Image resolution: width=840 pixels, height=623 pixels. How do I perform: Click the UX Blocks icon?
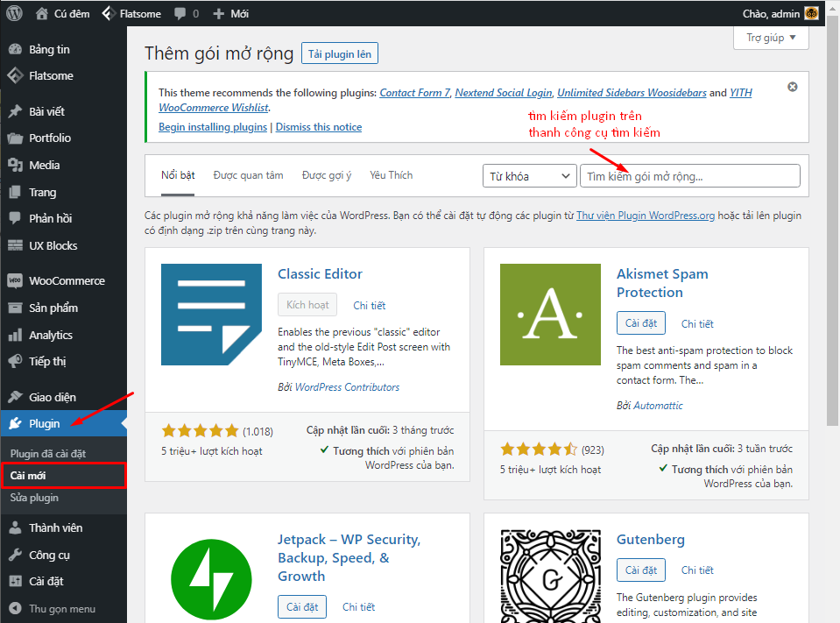point(15,245)
